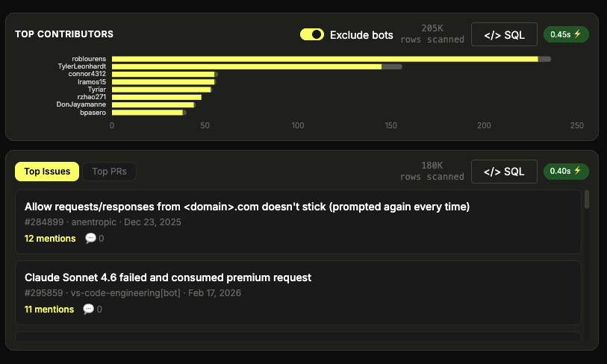Open the "Allow requests/responses" issue title
Screen dimensions: 607x364
tap(246, 207)
